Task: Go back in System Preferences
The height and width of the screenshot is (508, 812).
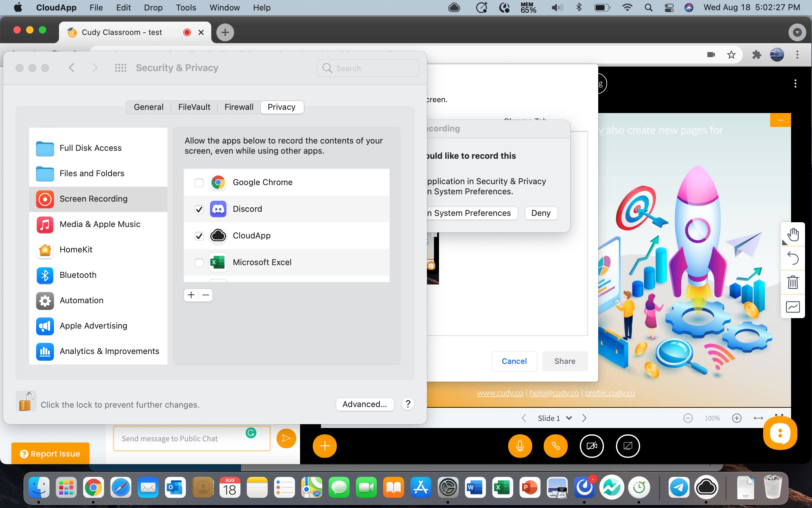Action: [71, 68]
